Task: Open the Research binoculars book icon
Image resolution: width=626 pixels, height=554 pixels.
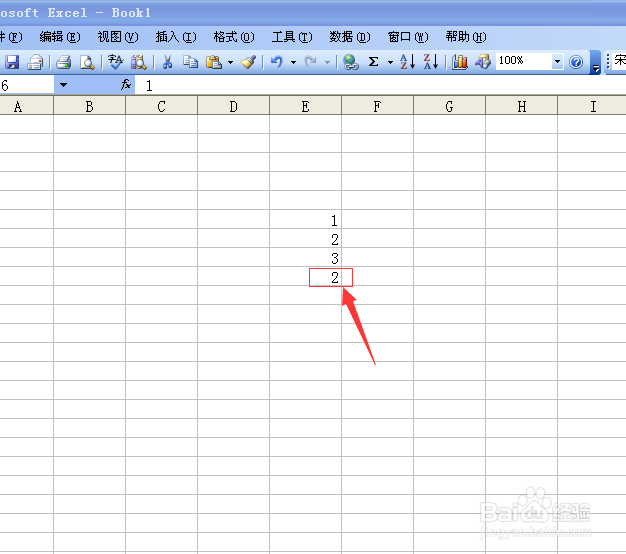Action: click(x=139, y=62)
